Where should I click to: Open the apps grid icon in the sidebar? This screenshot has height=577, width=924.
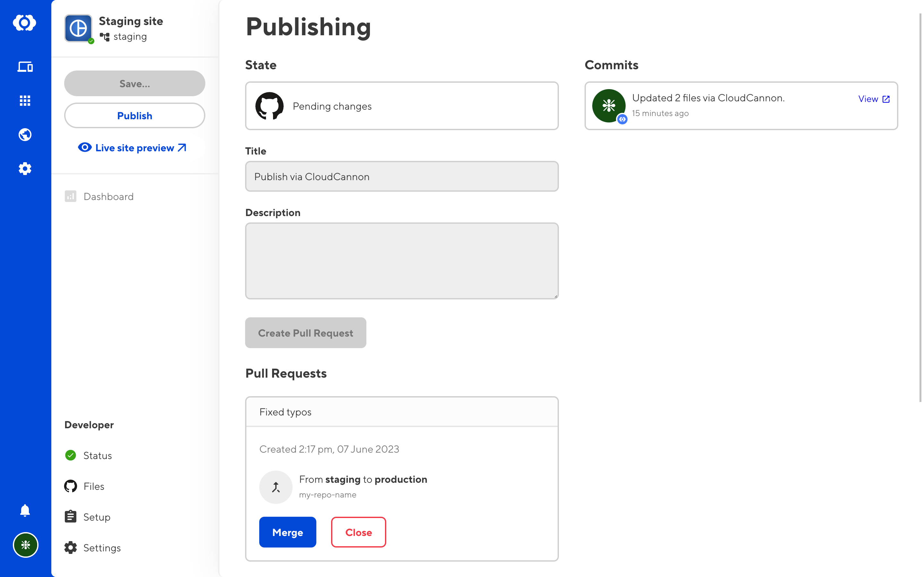(x=25, y=100)
